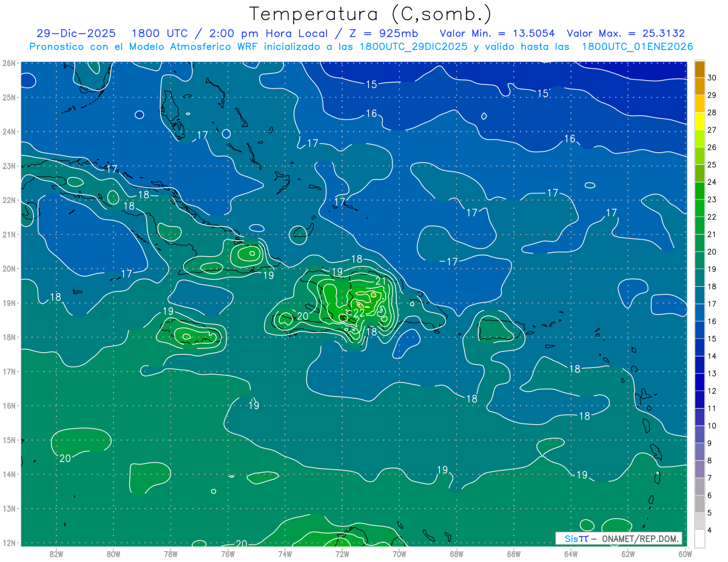
Task: Click the '23N' latitude axis label
Action: [x=8, y=166]
